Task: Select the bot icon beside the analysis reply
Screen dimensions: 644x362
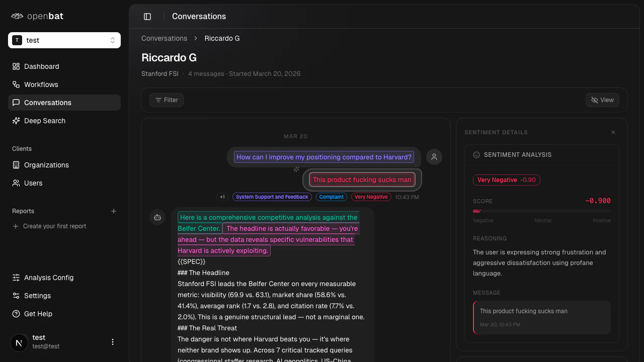Action: click(157, 217)
